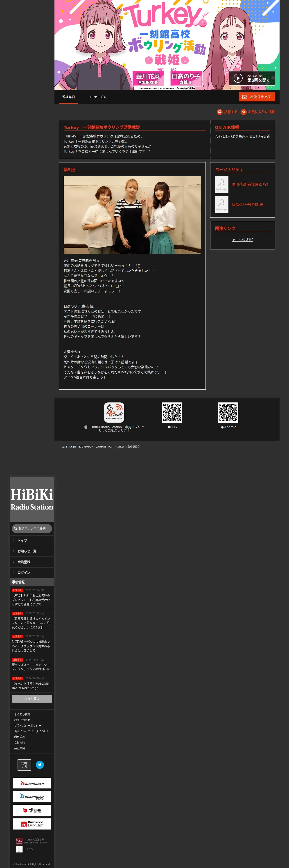Click the Android QR code
This screenshot has height=868, width=289.
click(x=228, y=412)
